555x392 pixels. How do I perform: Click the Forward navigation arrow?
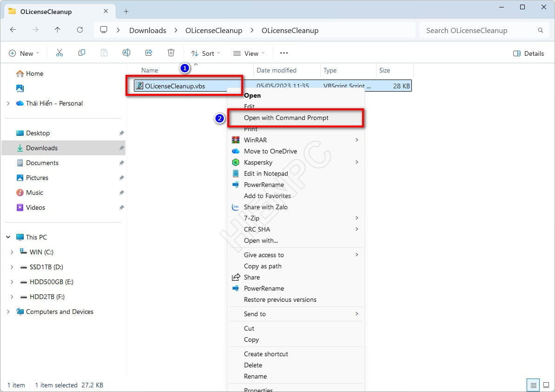tap(35, 30)
